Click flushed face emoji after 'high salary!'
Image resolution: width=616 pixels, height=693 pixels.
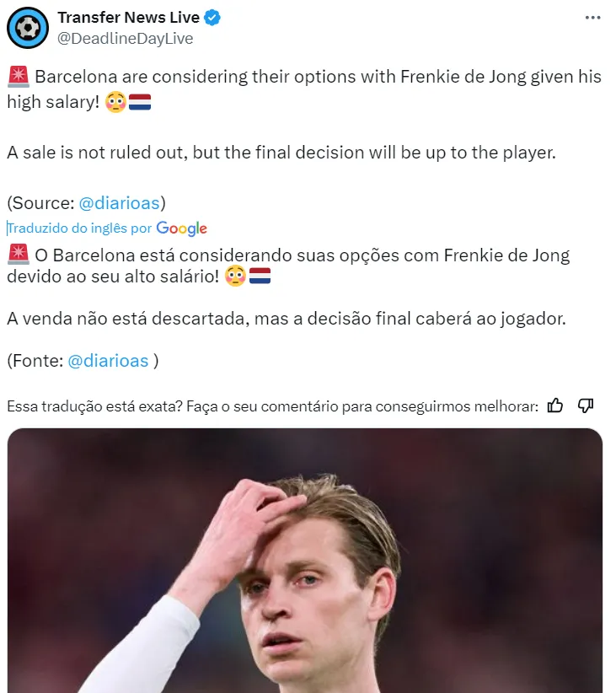[x=115, y=103]
